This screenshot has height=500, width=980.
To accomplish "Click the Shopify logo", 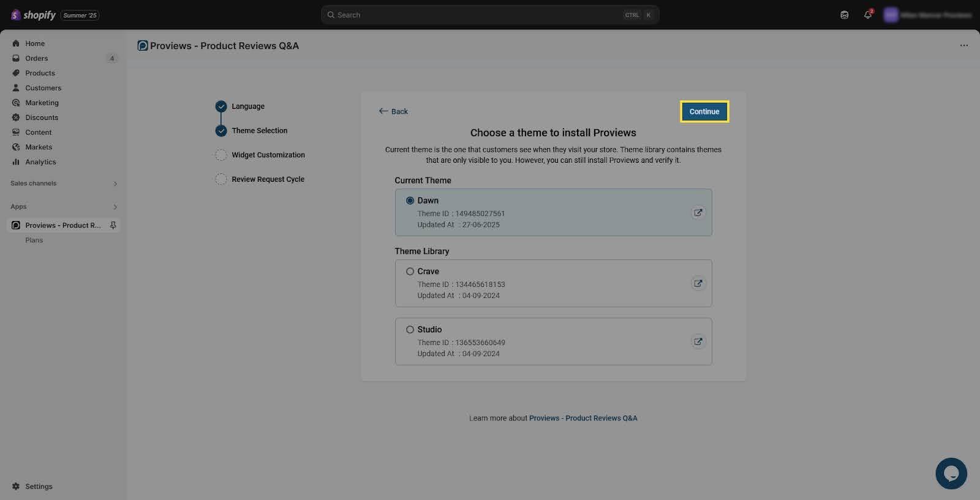I will click(34, 15).
